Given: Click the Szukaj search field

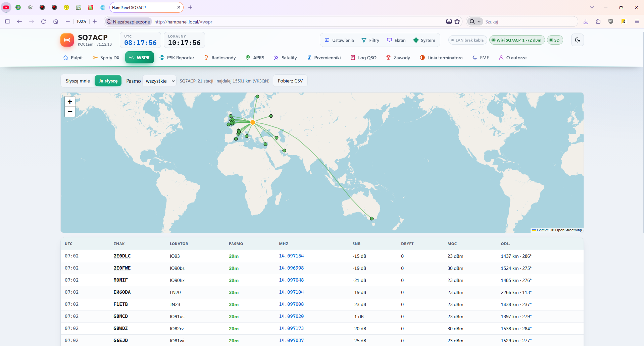Looking at the screenshot, I should click(x=530, y=21).
